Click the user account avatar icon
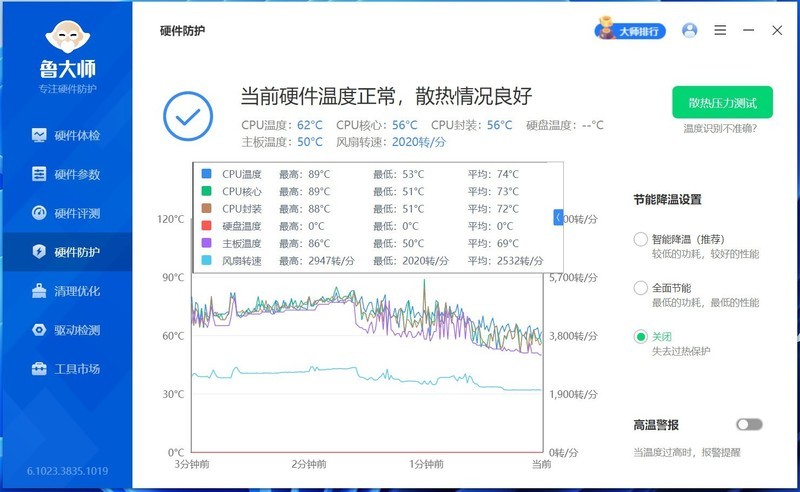Viewport: 800px width, 492px height. click(689, 31)
